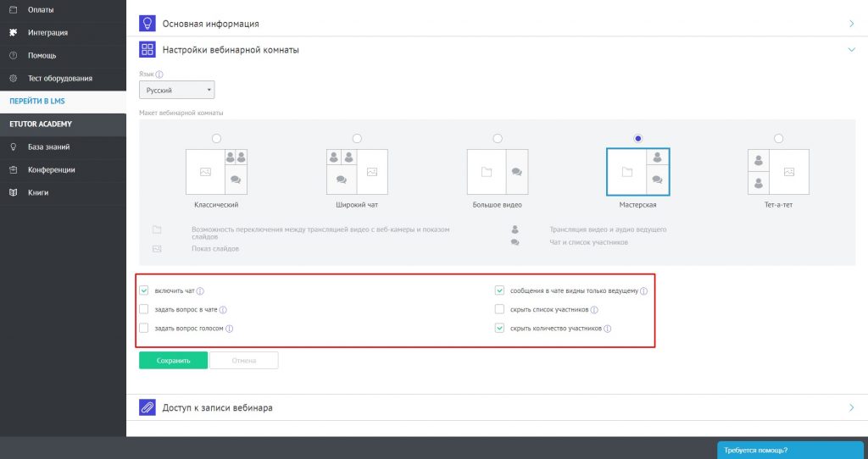The height and width of the screenshot is (459, 868).
Task: Click the paperclip icon beside Доступ к записи вебинара
Action: tap(147, 407)
